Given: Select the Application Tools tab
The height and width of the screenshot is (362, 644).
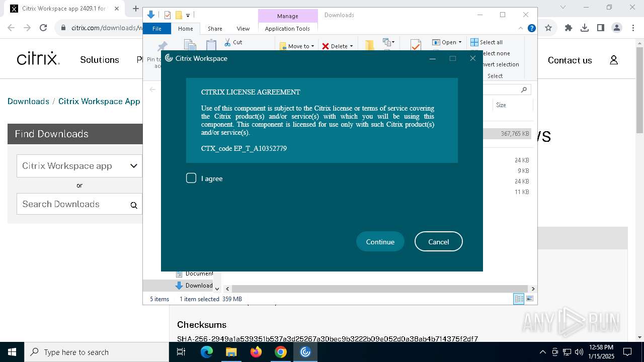Looking at the screenshot, I should pos(287,29).
